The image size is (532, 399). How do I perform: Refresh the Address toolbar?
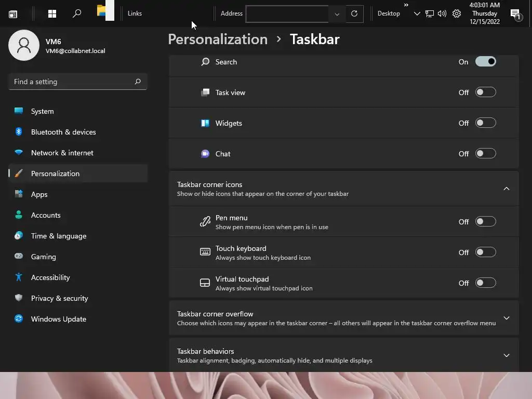click(354, 14)
